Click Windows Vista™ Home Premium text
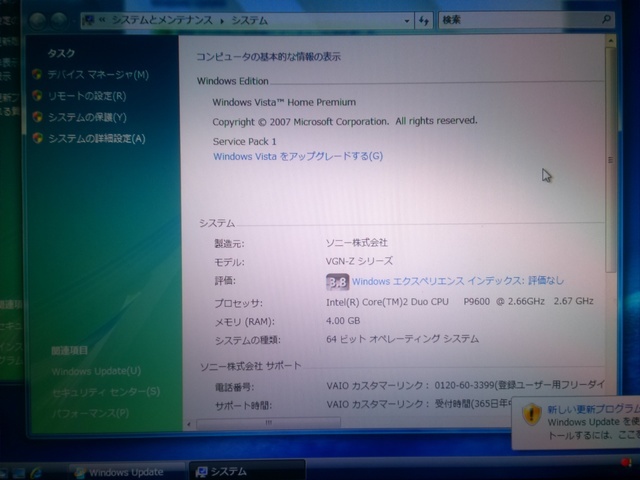This screenshot has width=640, height=480. click(284, 102)
